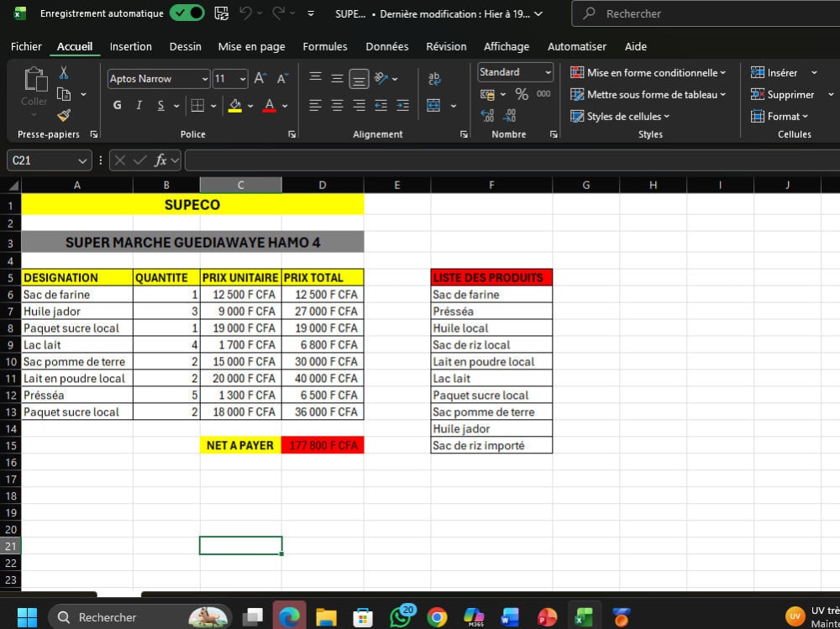Open the font name Aptos Narrow dropdown
Image resolution: width=840 pixels, height=629 pixels.
205,79
